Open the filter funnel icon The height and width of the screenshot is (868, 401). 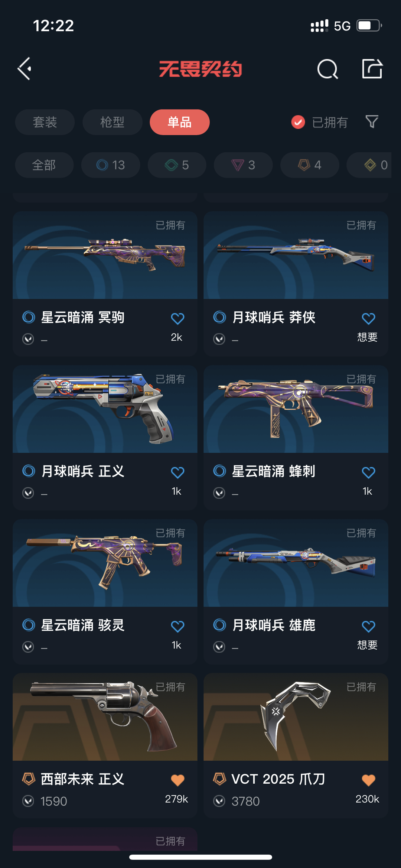click(372, 122)
